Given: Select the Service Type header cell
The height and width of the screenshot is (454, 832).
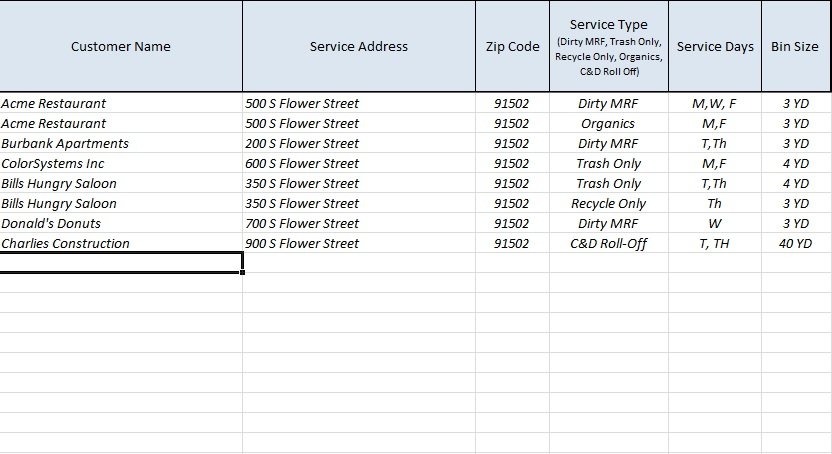Looking at the screenshot, I should coord(608,46).
